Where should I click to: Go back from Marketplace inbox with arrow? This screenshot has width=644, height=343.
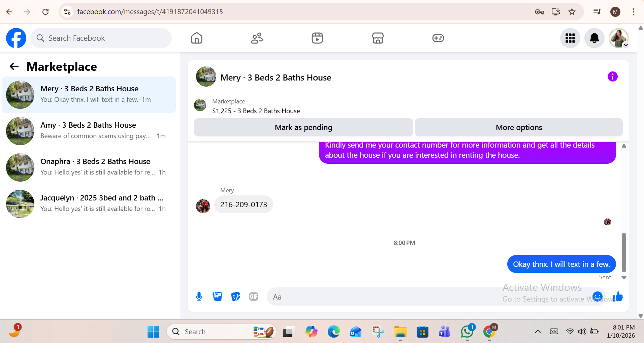(14, 66)
